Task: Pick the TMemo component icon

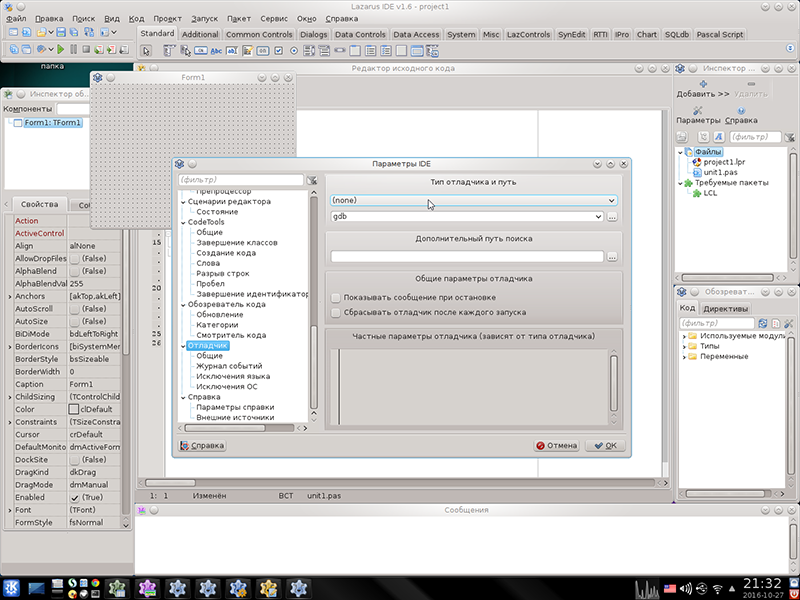Action: point(247,51)
